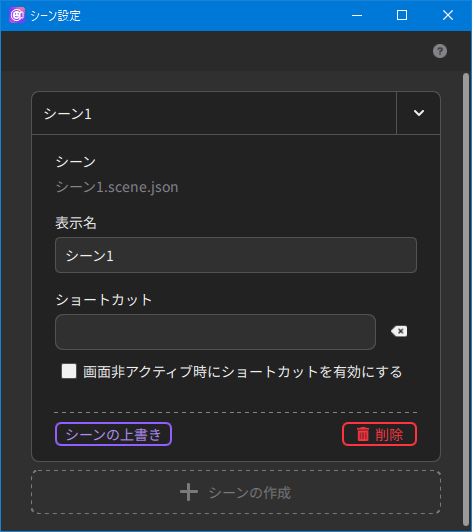Focus the 表示名 text field containing シーン1
This screenshot has width=472, height=532.
(236, 255)
